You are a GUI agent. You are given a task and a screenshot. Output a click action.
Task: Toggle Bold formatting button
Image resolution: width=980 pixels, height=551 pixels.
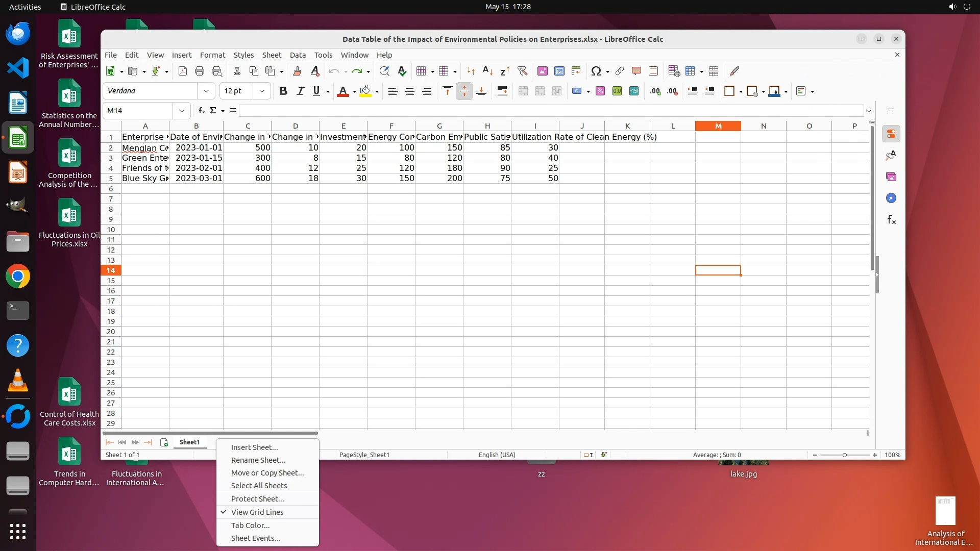[283, 91]
